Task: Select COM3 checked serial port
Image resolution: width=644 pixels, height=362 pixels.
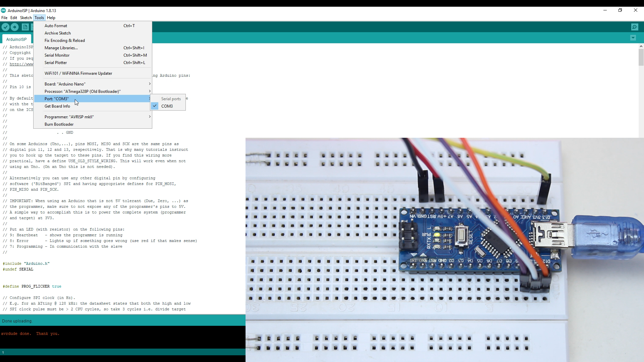Action: 167,106
